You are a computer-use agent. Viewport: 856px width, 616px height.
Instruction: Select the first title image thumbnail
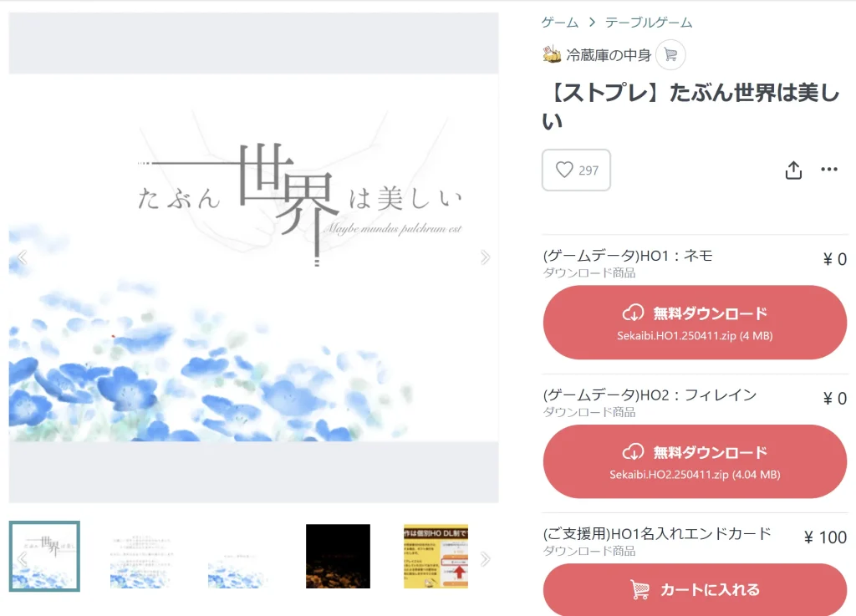click(44, 556)
